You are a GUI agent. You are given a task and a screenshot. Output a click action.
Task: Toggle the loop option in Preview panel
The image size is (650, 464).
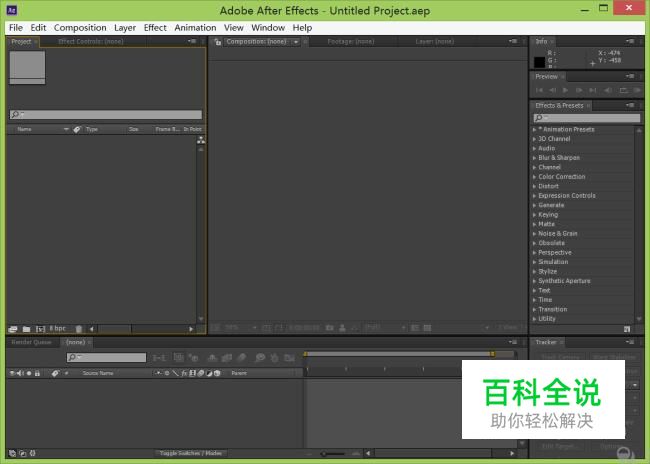click(x=623, y=90)
